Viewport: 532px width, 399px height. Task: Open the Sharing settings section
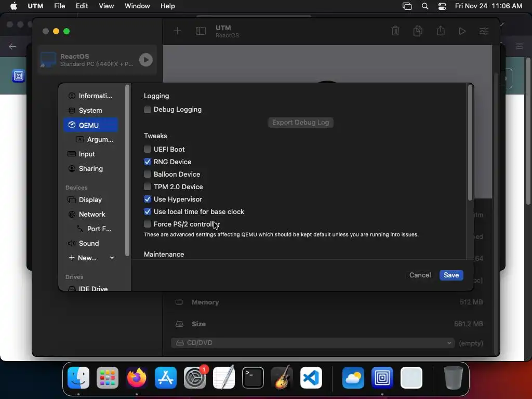pyautogui.click(x=90, y=169)
